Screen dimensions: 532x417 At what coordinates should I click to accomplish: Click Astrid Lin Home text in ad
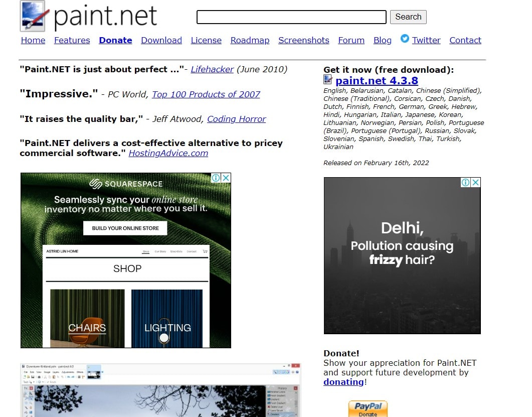tap(63, 251)
